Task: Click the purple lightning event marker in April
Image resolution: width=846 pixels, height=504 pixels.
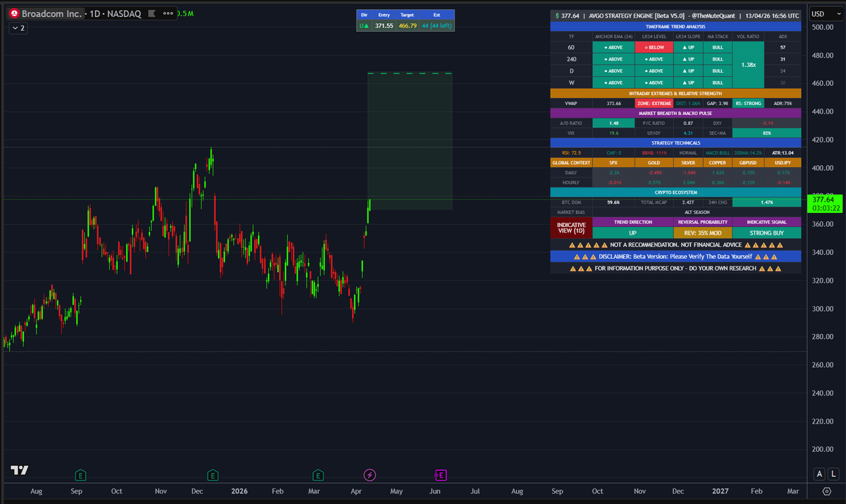Action: (369, 474)
